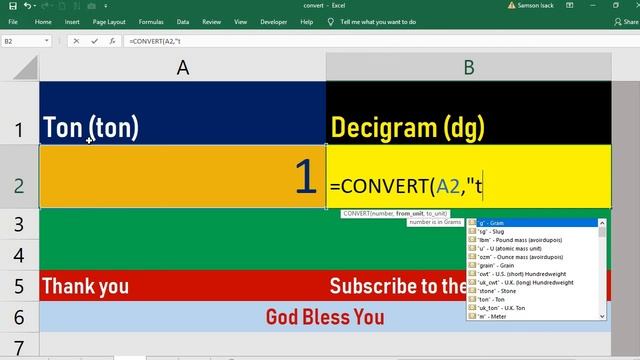Click the autocomplete list scrollbar thumb
The width and height of the screenshot is (640, 360).
tap(602, 232)
